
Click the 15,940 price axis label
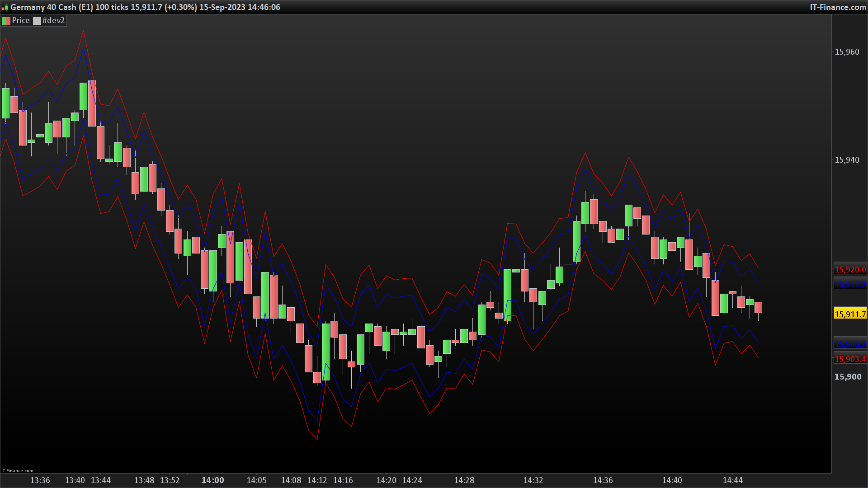tap(847, 160)
